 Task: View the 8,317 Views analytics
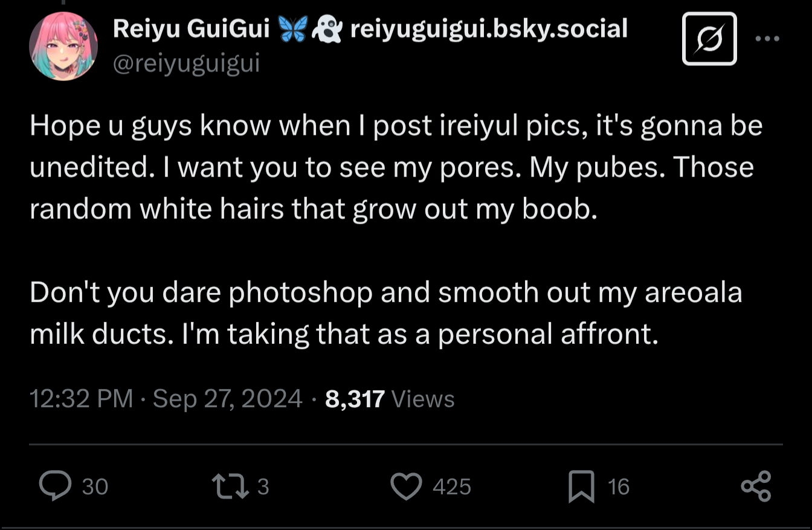coord(390,399)
